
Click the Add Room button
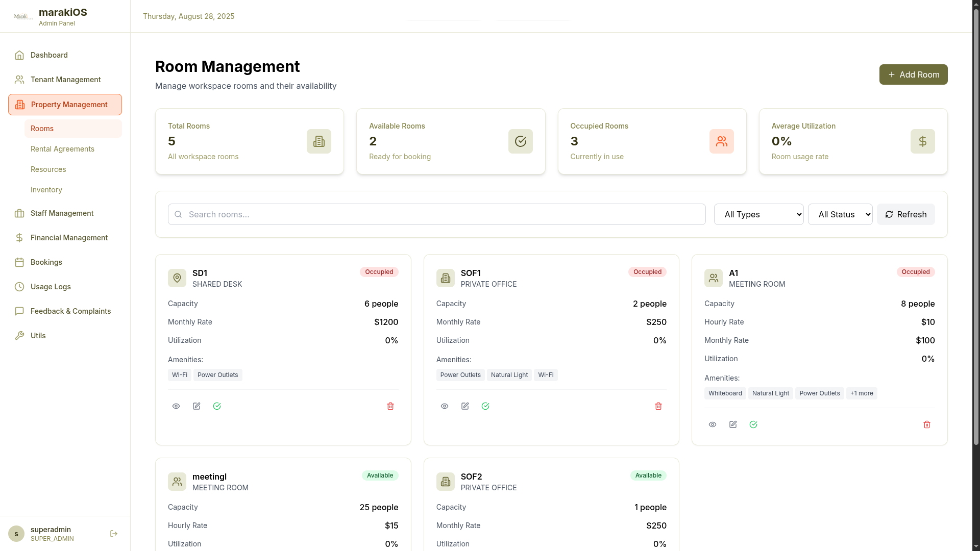pyautogui.click(x=913, y=74)
